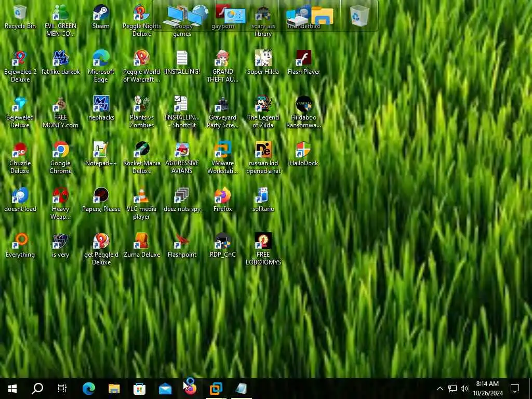The image size is (532, 399).
Task: Open taskbar Search magnifier
Action: [x=37, y=389]
